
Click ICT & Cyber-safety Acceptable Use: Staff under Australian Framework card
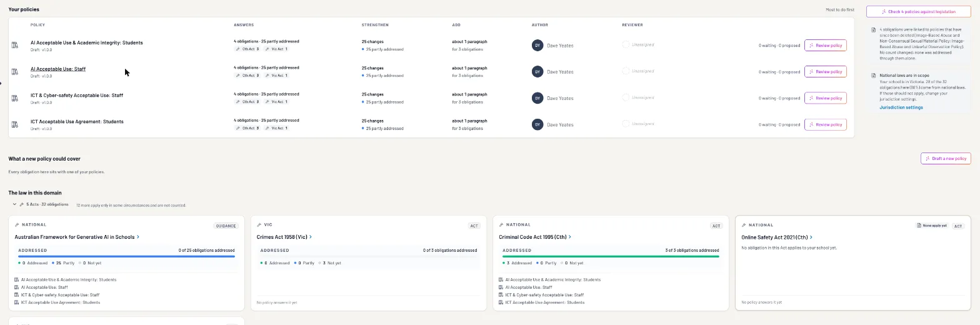coord(60,295)
